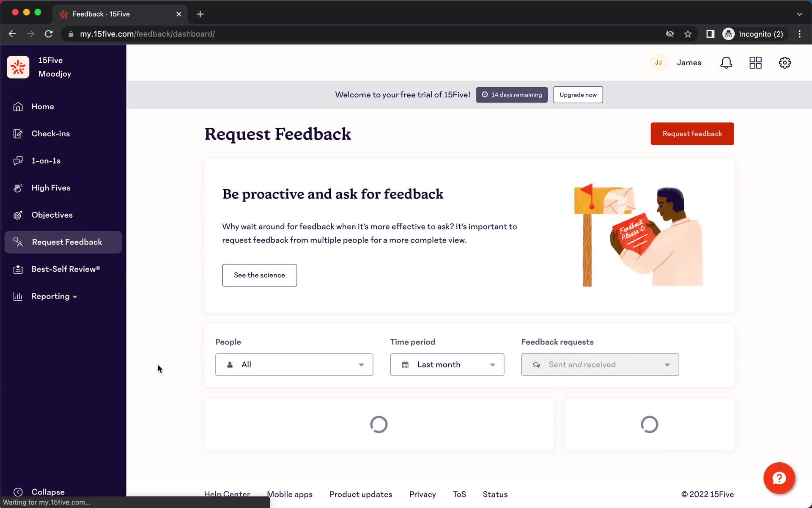Open Check-ins from sidebar

(x=50, y=133)
